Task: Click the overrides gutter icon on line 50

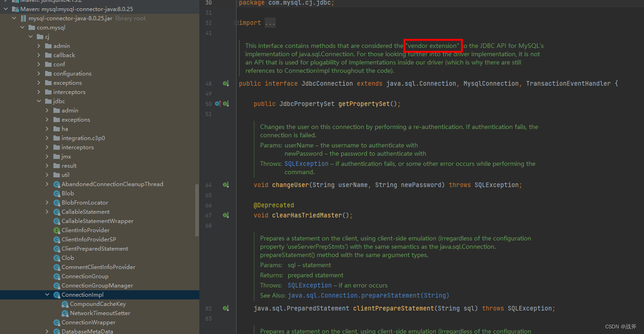Action: 218,104
